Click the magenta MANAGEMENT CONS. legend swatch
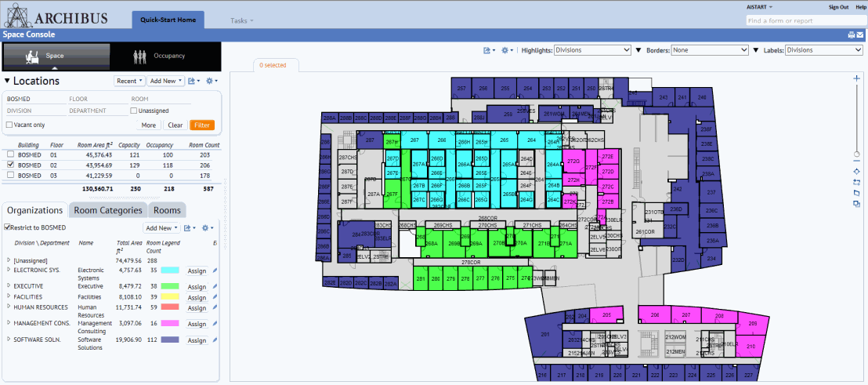868x385 pixels. 170,323
